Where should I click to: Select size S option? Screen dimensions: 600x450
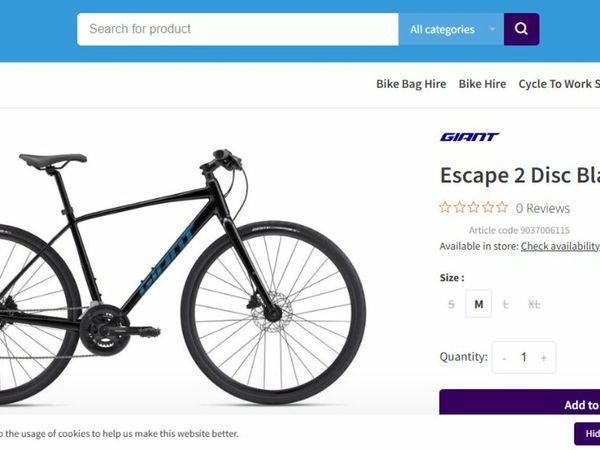point(451,304)
